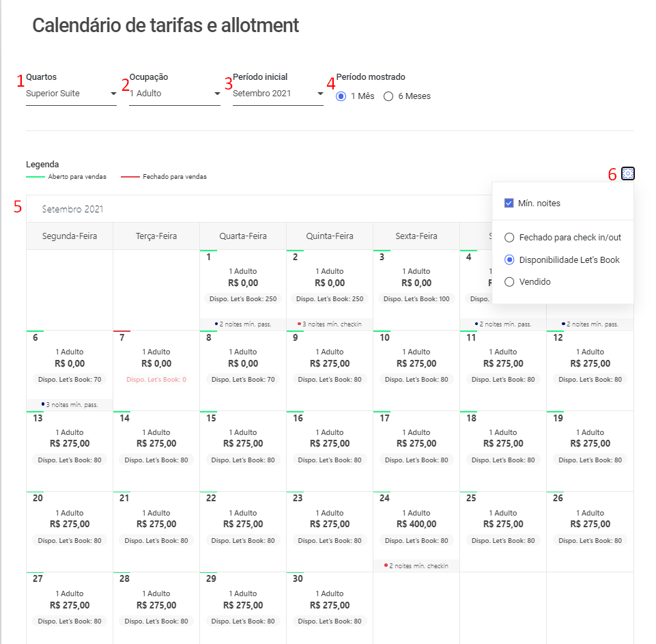Click the 3 noites mín. pass. note on day 6

coord(70,404)
